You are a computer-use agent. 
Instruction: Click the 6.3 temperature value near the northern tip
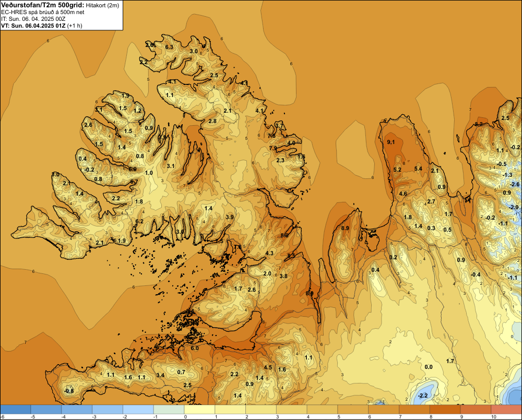[x=169, y=47]
